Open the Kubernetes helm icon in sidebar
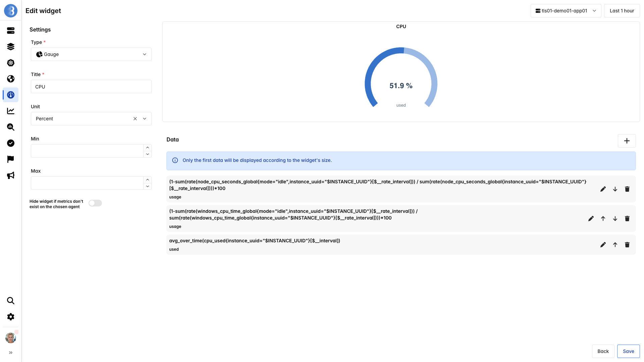Viewport: 644px width, 362px height. 11,63
